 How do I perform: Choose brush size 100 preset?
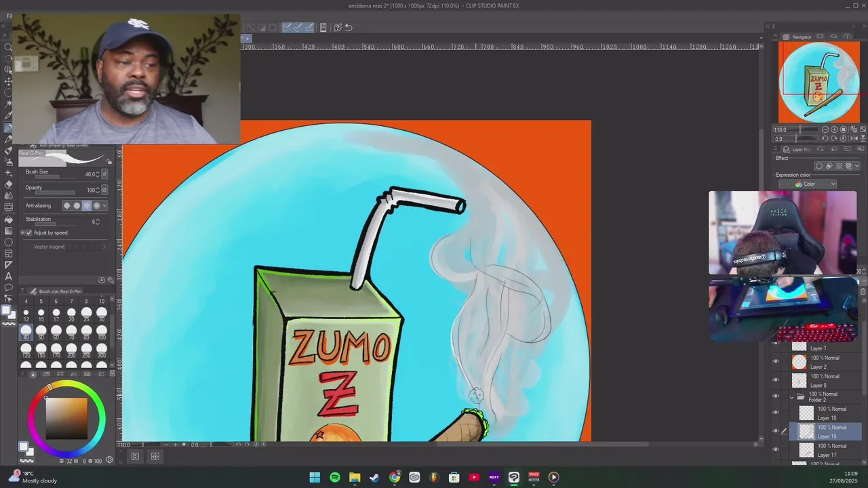coord(102,331)
